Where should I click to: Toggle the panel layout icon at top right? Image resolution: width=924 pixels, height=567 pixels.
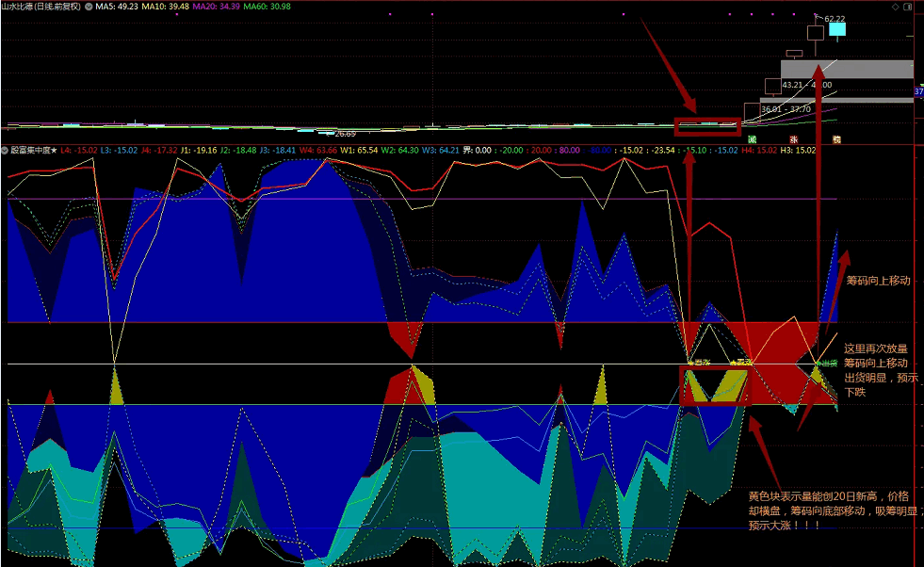click(x=907, y=7)
